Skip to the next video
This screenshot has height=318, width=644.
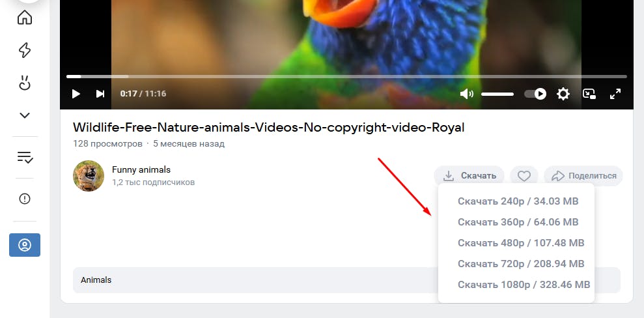coord(100,94)
